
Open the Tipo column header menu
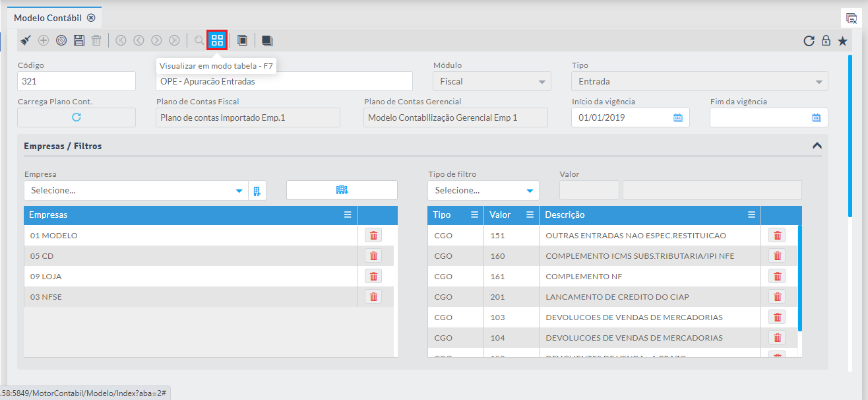[474, 215]
